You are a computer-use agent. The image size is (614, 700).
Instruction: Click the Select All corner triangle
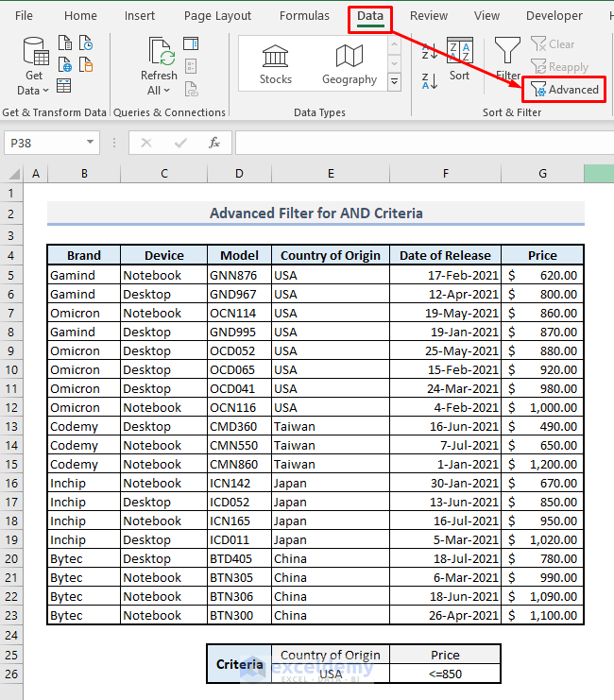pos(14,173)
